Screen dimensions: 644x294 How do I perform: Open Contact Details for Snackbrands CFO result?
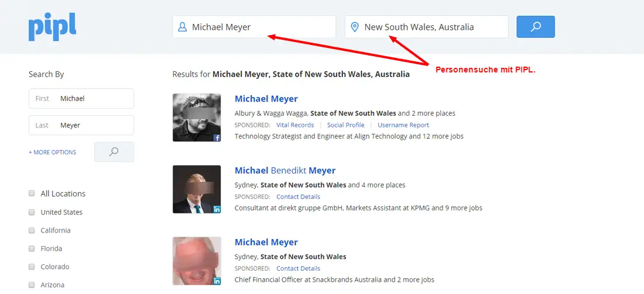pos(298,269)
